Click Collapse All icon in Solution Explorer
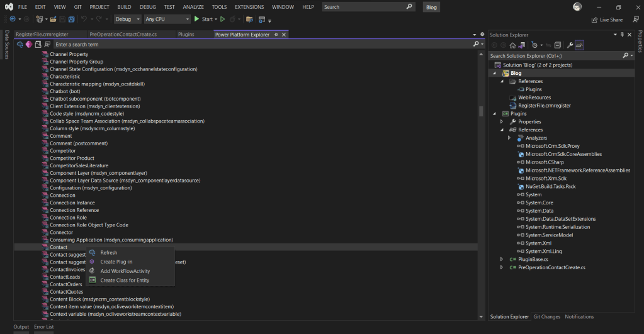The height and width of the screenshot is (334, 644). click(x=558, y=45)
